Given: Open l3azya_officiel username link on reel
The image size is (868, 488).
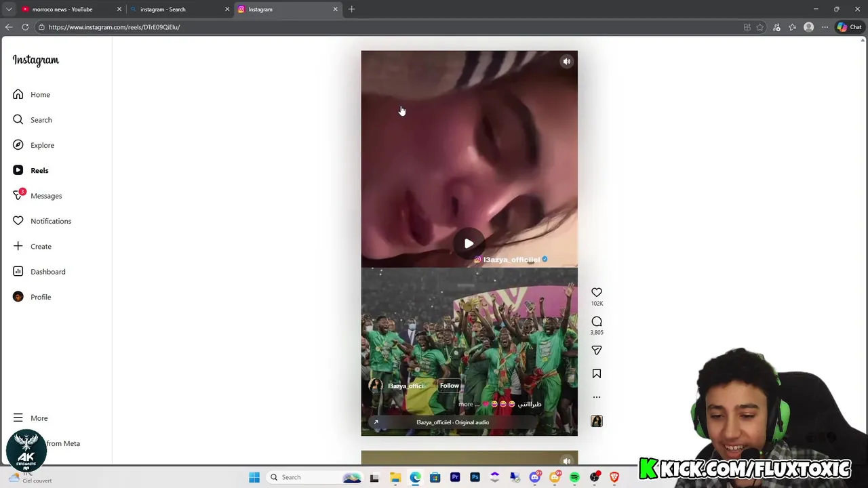Looking at the screenshot, I should [406, 386].
